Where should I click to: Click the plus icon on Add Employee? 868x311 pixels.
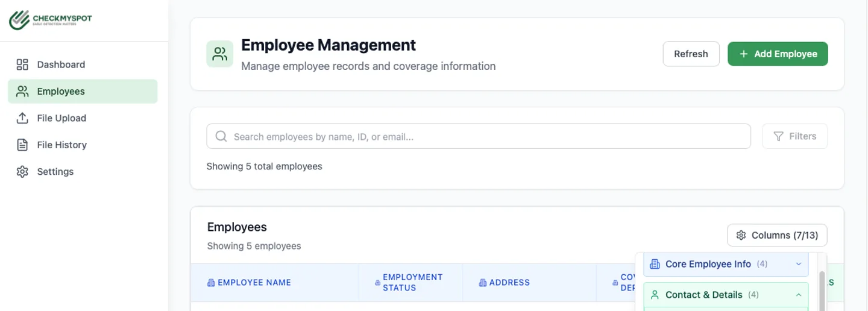click(743, 54)
